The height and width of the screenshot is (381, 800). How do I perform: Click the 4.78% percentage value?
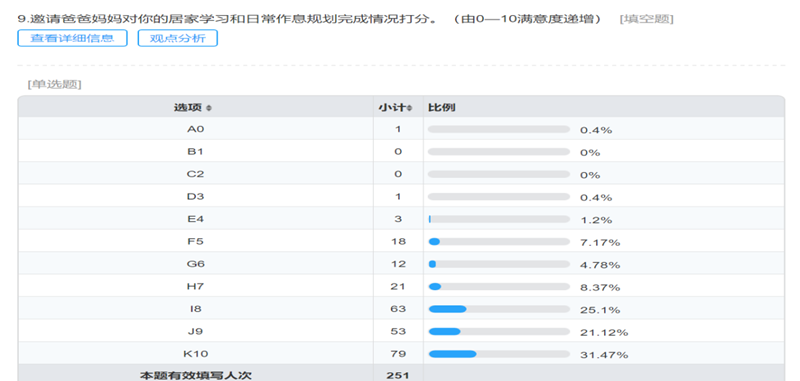coord(600,265)
